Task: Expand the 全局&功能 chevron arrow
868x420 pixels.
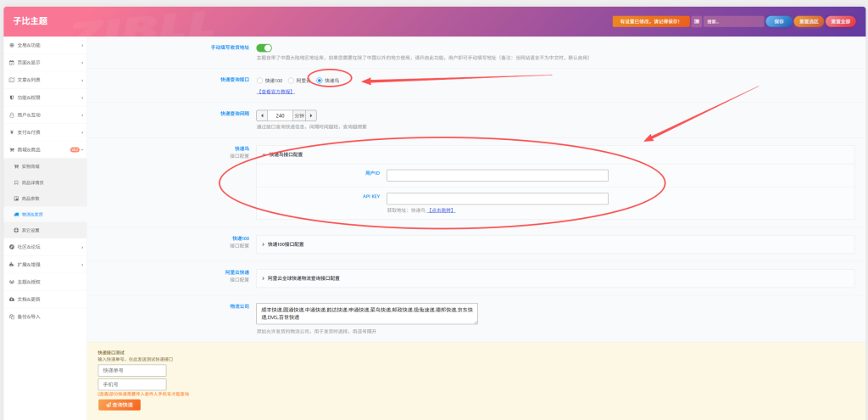Action: tap(82, 45)
